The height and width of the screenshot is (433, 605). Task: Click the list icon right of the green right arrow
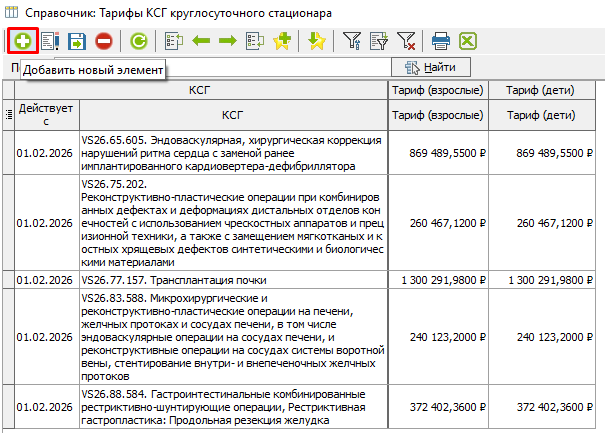[255, 41]
